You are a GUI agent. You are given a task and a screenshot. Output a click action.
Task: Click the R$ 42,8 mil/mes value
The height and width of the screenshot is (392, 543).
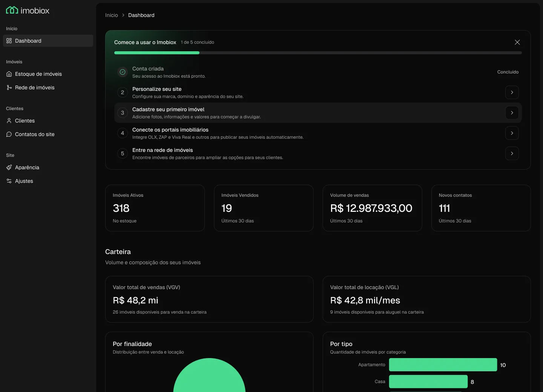(x=365, y=300)
